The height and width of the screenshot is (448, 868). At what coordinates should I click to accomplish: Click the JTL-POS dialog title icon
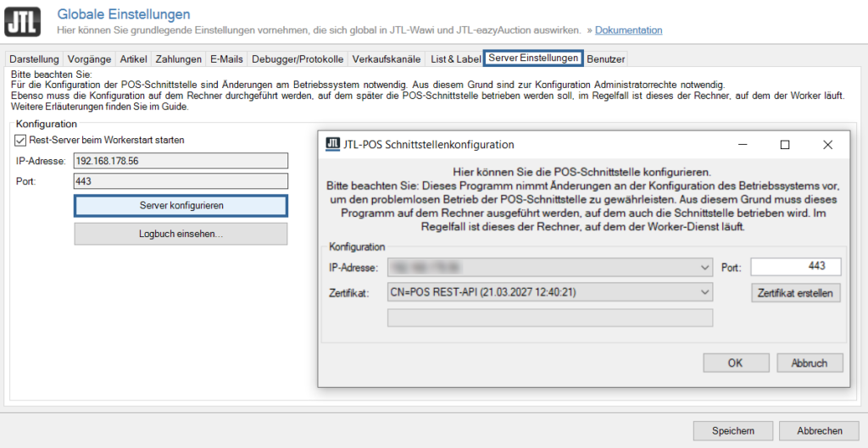click(x=333, y=145)
